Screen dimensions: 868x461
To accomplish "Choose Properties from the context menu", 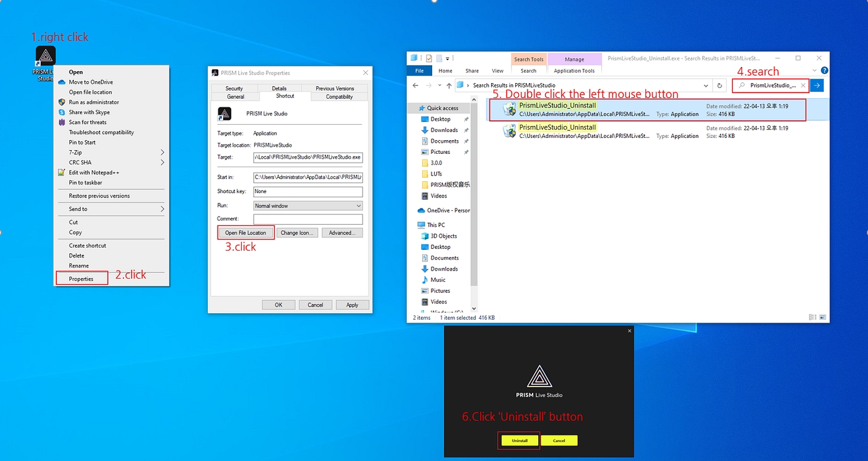I will pyautogui.click(x=81, y=279).
